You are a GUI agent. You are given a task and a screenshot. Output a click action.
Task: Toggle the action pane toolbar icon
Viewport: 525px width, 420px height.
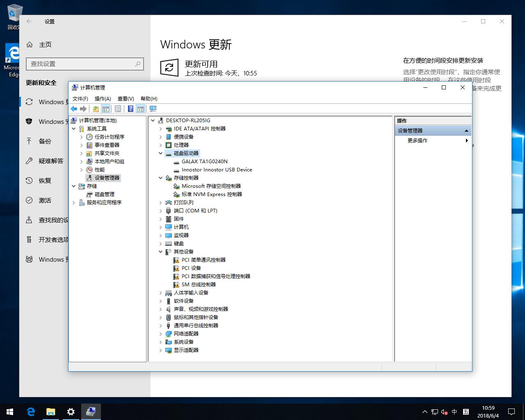tap(141, 109)
